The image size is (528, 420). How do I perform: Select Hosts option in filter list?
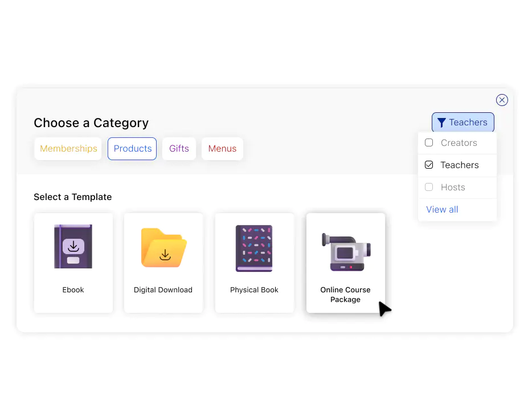click(x=457, y=187)
